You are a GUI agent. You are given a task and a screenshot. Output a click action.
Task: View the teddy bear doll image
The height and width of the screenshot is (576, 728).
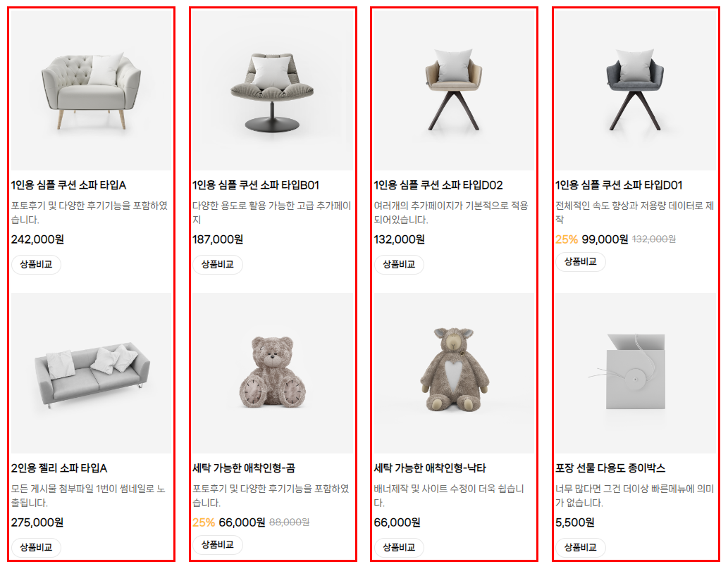[273, 373]
